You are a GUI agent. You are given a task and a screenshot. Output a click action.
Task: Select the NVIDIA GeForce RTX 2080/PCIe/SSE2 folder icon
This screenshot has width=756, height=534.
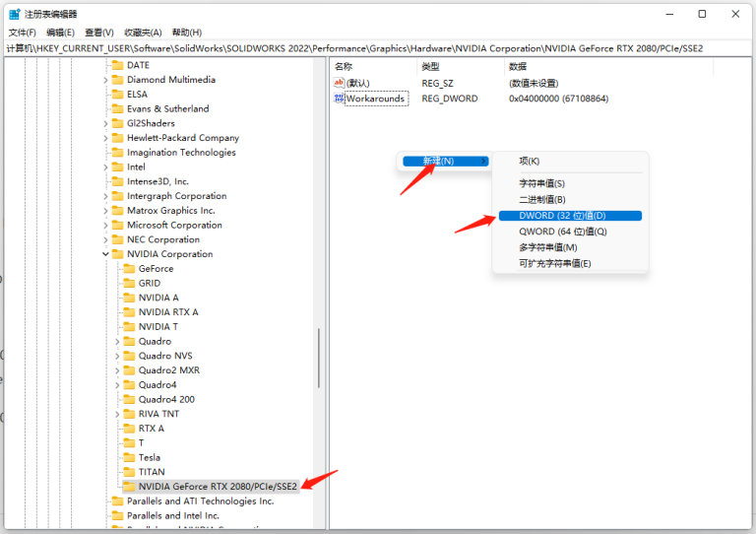(x=129, y=487)
